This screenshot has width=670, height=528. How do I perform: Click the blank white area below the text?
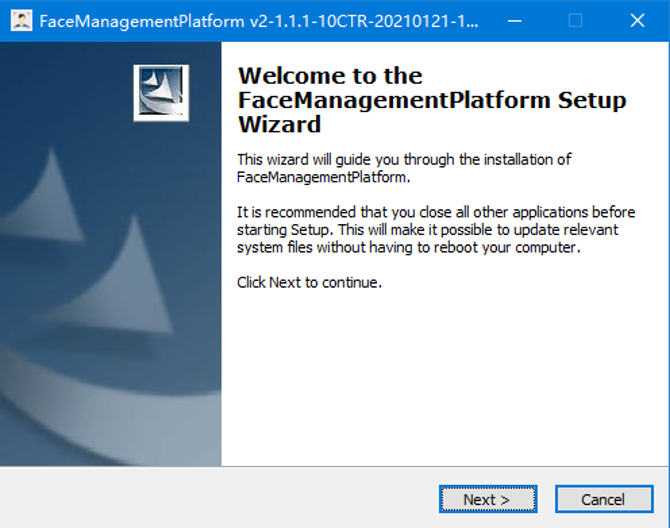tap(440, 380)
